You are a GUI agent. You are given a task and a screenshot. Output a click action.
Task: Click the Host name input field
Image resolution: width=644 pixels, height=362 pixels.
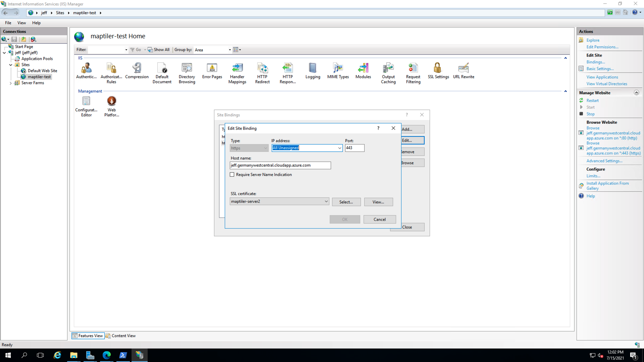(280, 165)
